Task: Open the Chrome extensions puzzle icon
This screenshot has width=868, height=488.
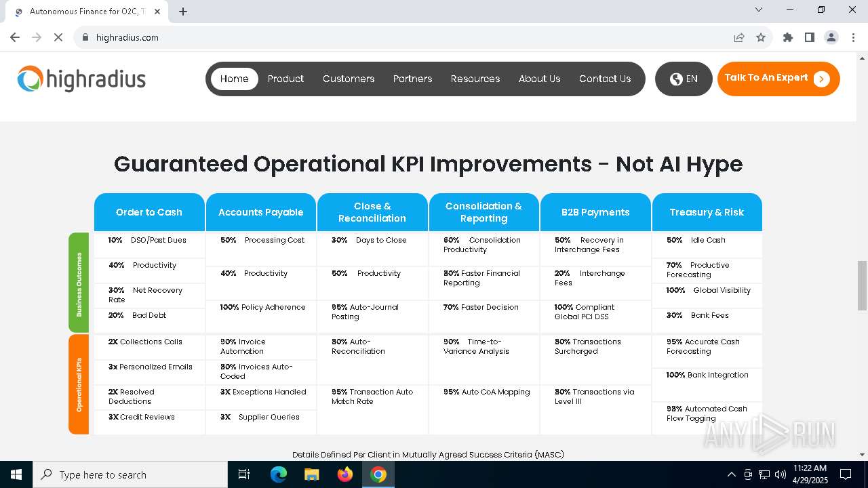Action: point(788,37)
